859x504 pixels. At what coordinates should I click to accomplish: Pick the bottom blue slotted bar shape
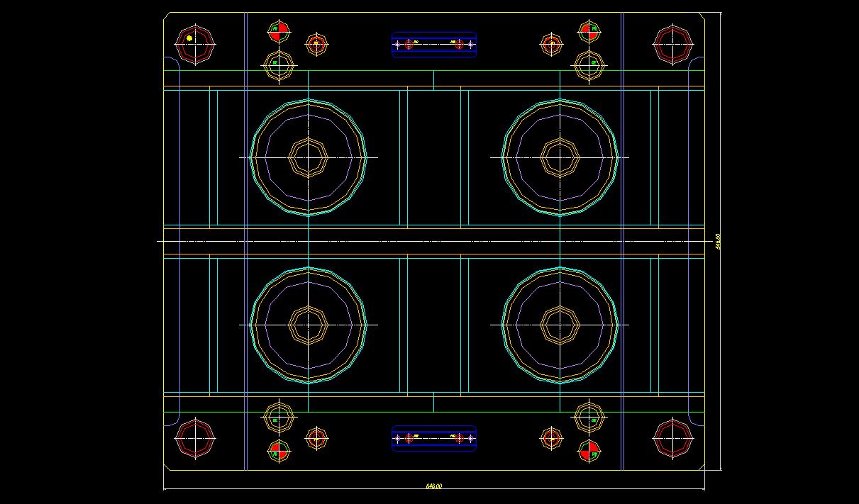(434, 438)
